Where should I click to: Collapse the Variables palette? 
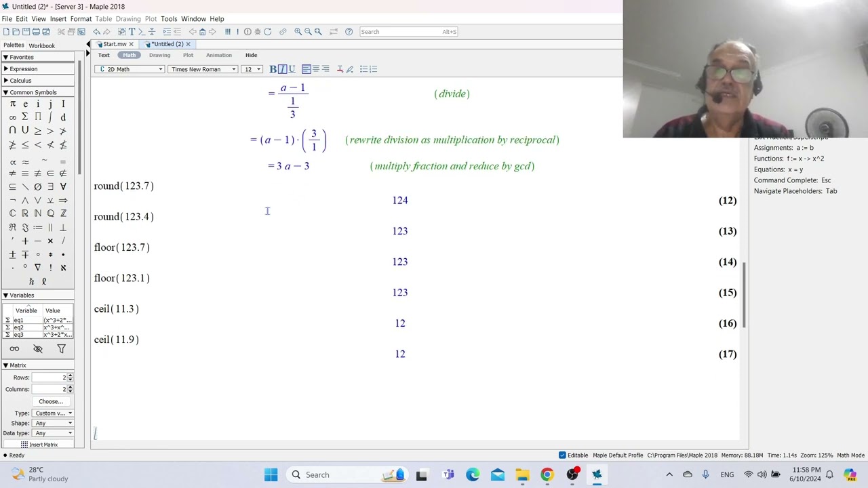click(x=5, y=296)
